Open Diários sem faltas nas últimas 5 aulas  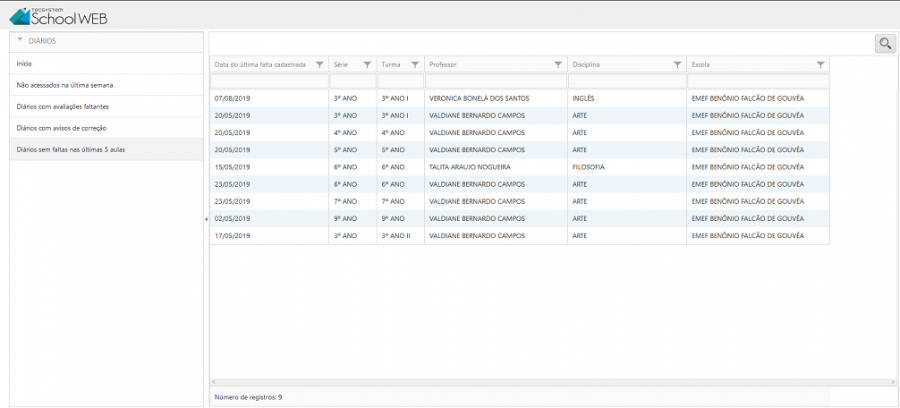coord(71,149)
